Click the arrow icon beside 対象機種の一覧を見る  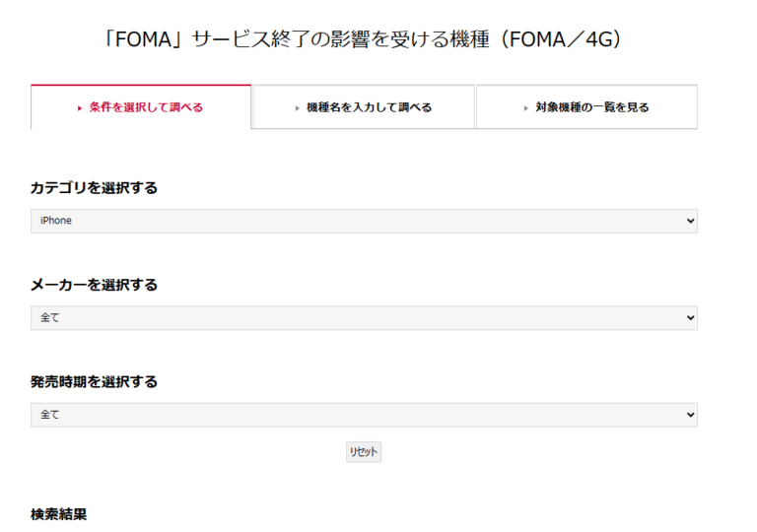(526, 108)
